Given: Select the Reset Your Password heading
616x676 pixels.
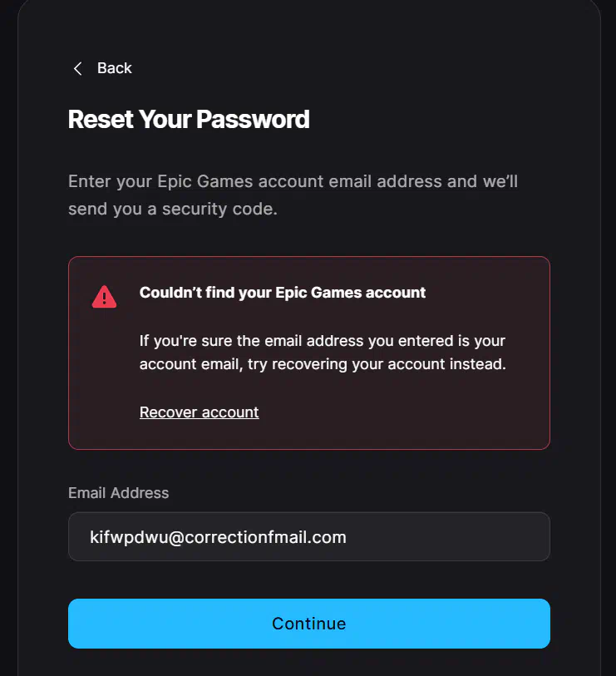Looking at the screenshot, I should (189, 119).
